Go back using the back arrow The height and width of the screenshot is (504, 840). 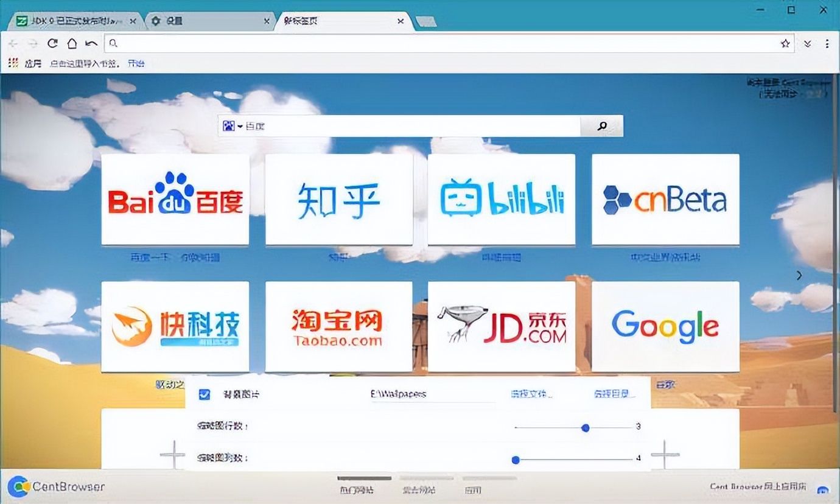click(13, 44)
